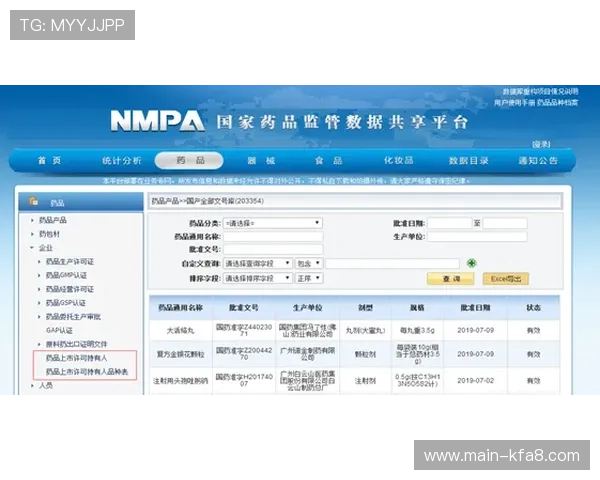
Task: Select GAP认证 in sidebar
Action: tap(59, 330)
